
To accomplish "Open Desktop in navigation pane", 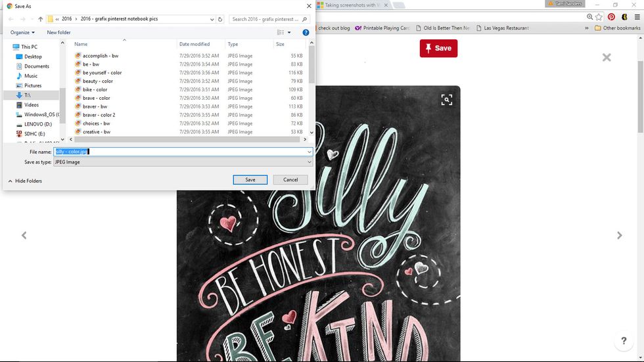I will pyautogui.click(x=33, y=57).
